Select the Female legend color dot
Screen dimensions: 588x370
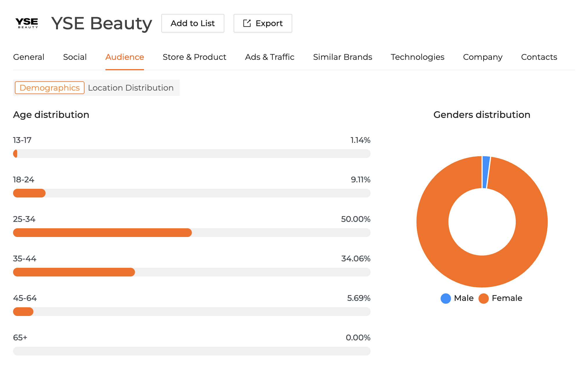click(483, 298)
